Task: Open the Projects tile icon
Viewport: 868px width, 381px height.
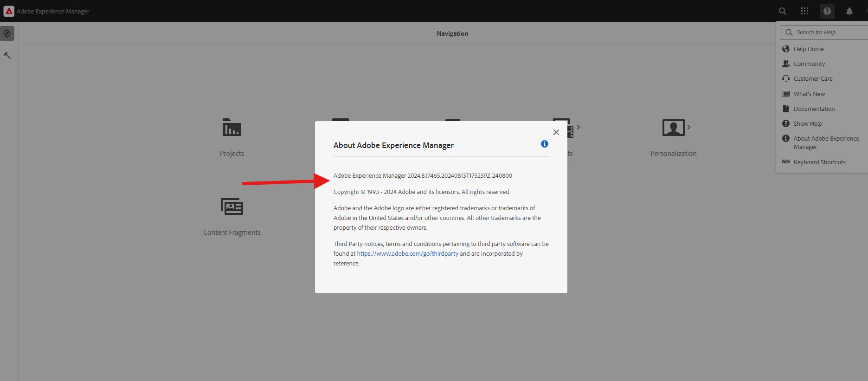Action: 232,127
